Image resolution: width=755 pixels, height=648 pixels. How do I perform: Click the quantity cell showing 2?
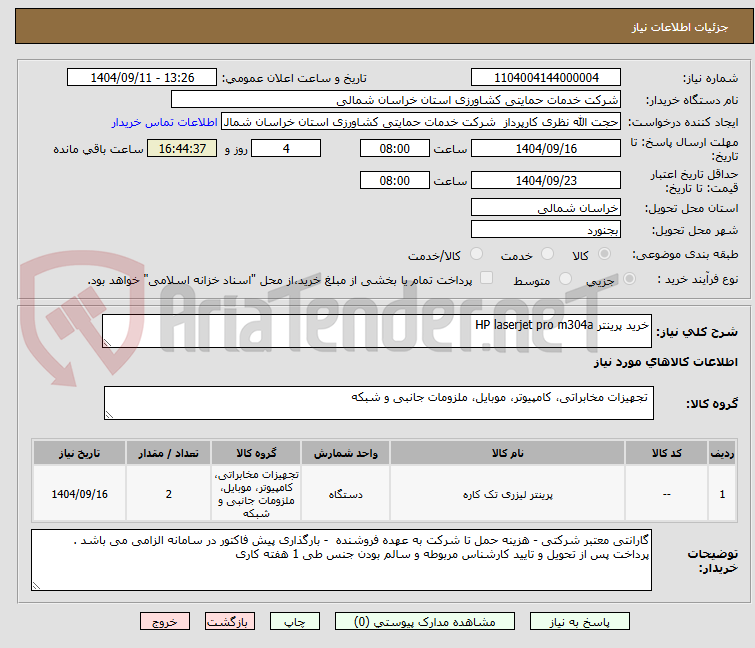pos(169,494)
